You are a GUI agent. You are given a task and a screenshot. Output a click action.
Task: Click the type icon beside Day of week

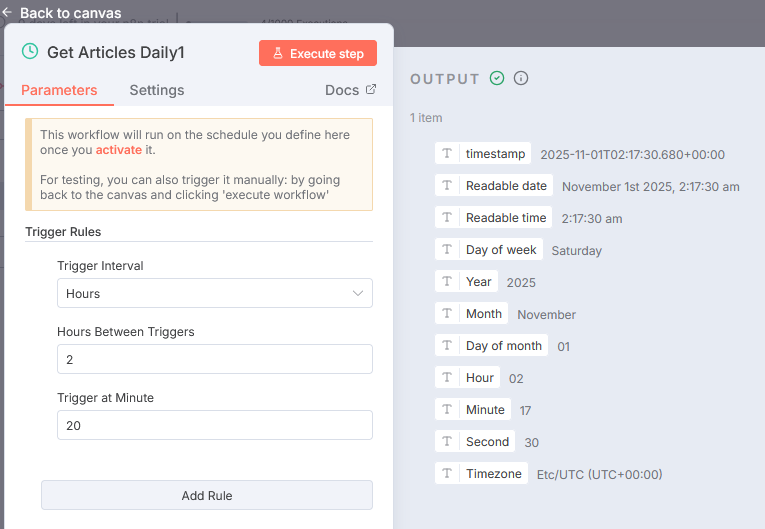pyautogui.click(x=447, y=250)
